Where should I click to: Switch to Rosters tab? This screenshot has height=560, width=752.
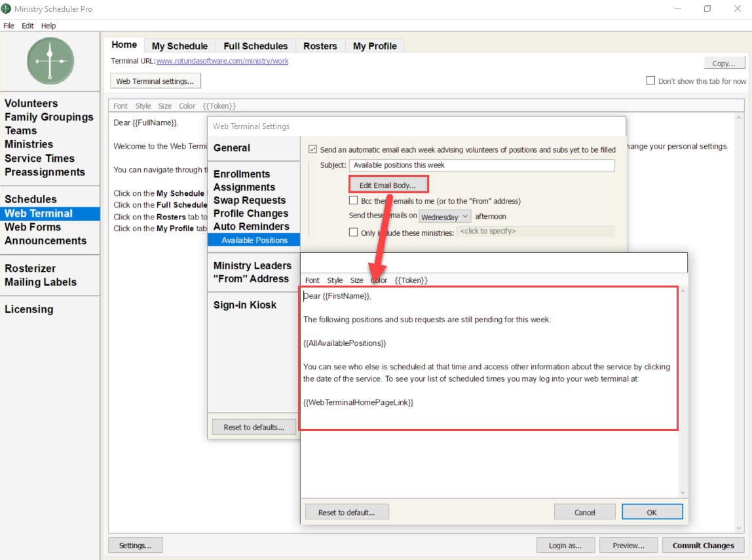[320, 46]
